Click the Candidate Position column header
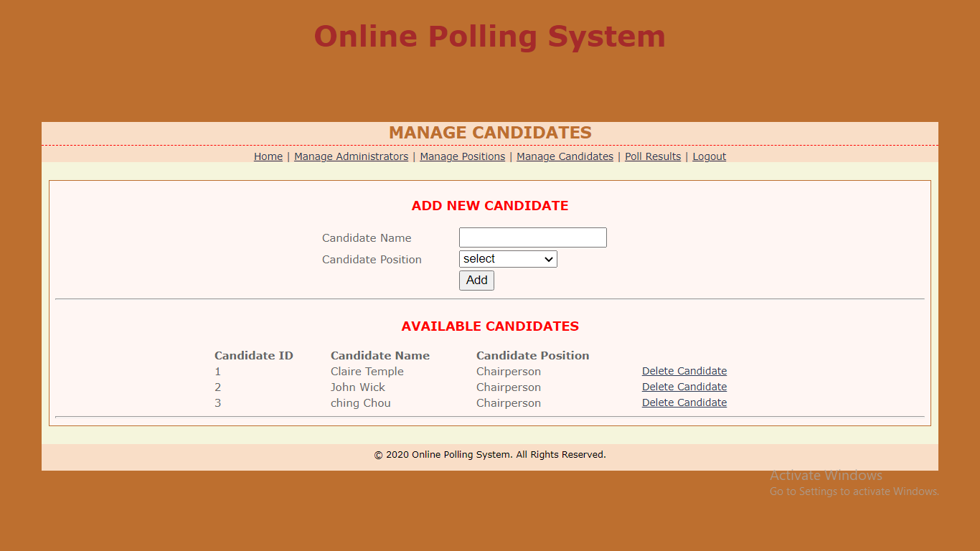 tap(533, 355)
